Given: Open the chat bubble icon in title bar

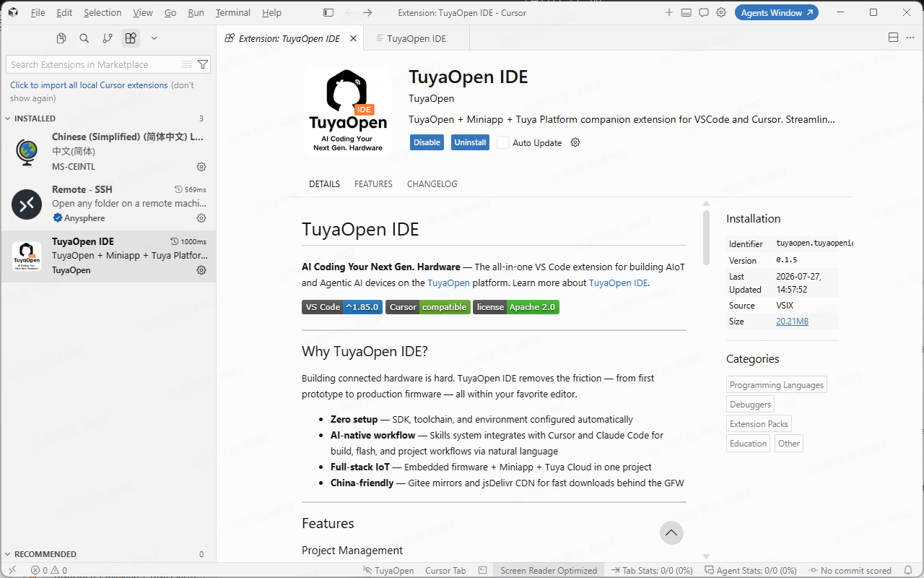Looking at the screenshot, I should 704,12.
